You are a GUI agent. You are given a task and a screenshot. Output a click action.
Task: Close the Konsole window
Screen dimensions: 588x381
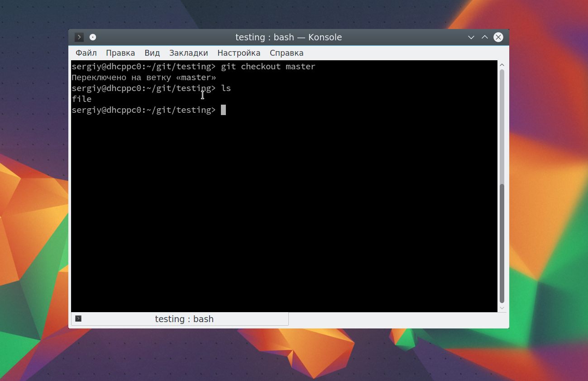point(498,37)
